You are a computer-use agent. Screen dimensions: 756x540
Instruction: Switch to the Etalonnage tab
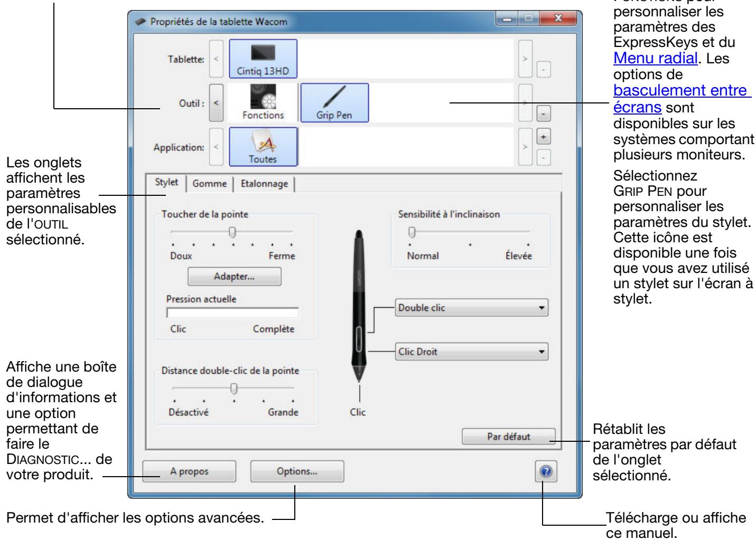pos(264,184)
